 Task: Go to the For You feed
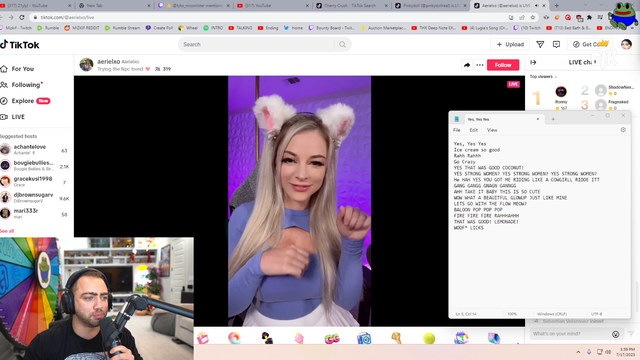tap(18, 69)
